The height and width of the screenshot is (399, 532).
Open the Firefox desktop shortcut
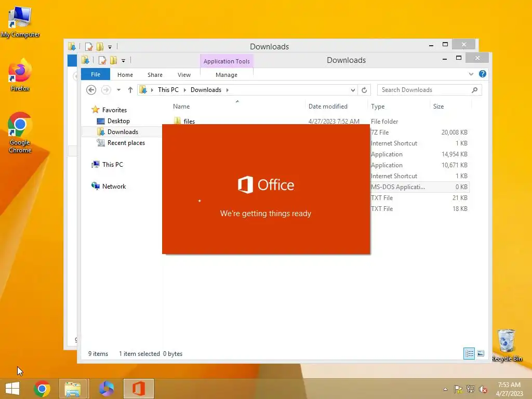[x=20, y=75]
